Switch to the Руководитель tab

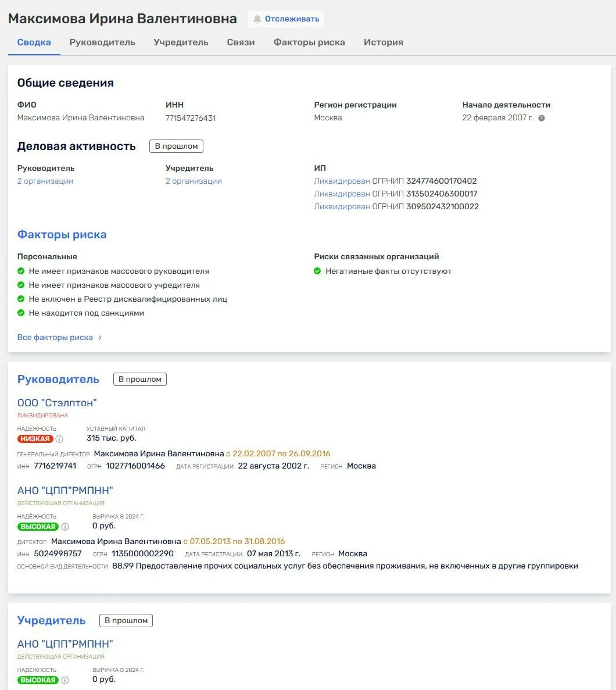tap(102, 42)
